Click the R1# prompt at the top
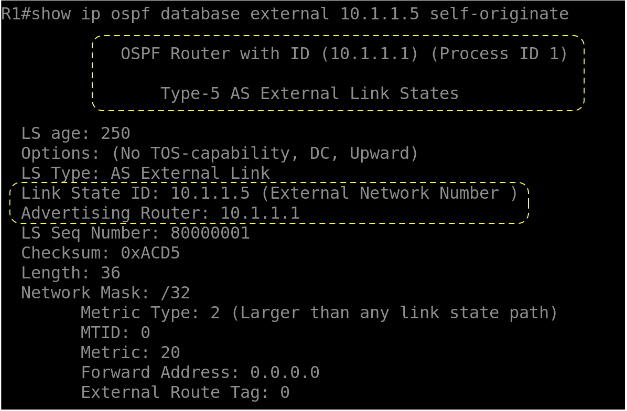The width and height of the screenshot is (627, 411). (x=17, y=14)
